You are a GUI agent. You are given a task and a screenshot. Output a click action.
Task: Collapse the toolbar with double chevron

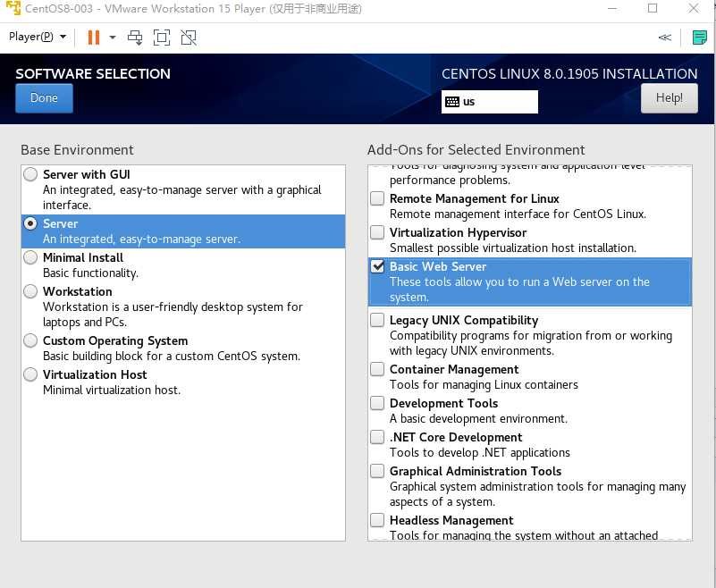665,38
